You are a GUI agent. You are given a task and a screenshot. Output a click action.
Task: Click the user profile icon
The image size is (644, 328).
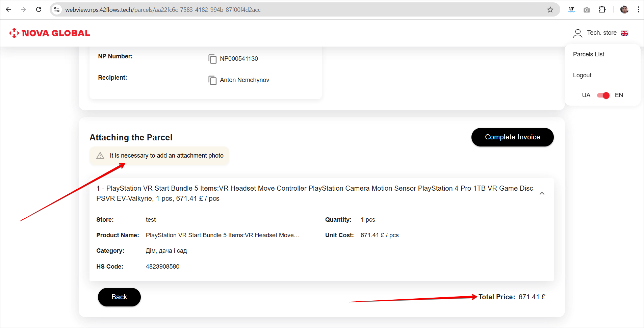coord(577,33)
